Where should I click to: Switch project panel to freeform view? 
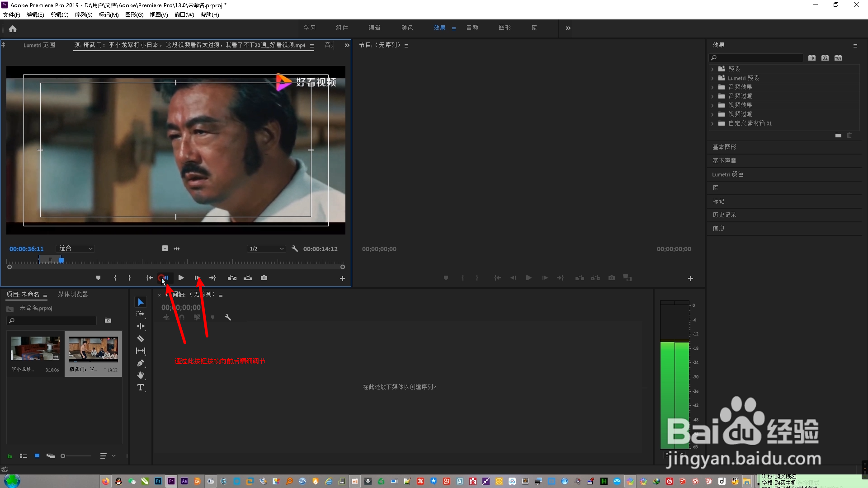(51, 456)
